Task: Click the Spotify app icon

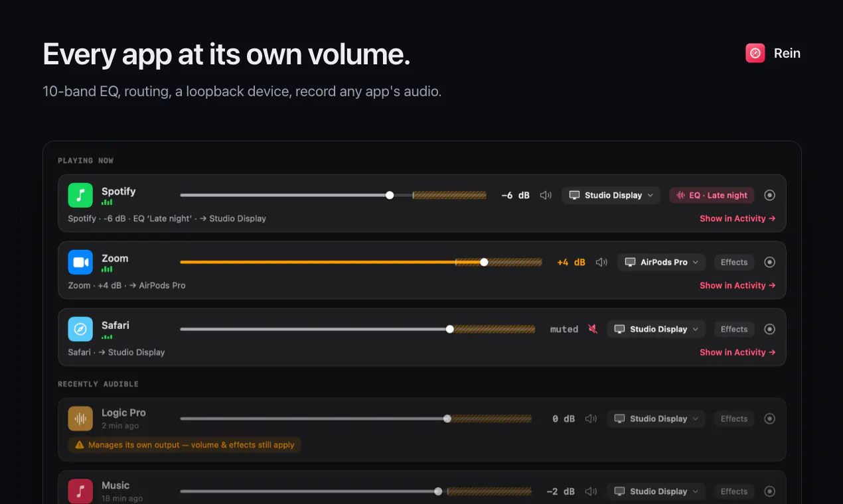Action: (80, 195)
